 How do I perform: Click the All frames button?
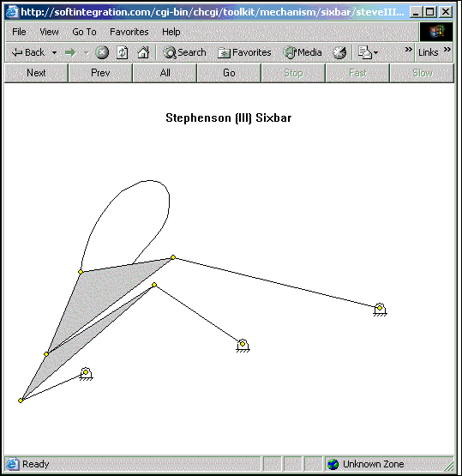pos(165,73)
